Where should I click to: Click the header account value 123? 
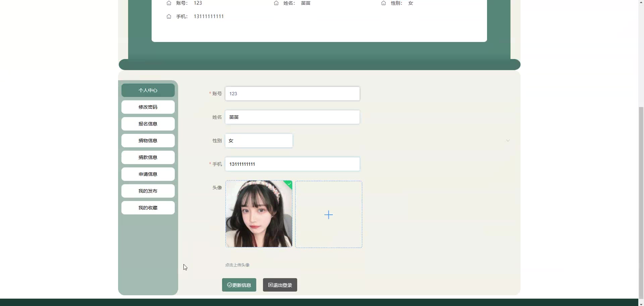[x=198, y=3]
